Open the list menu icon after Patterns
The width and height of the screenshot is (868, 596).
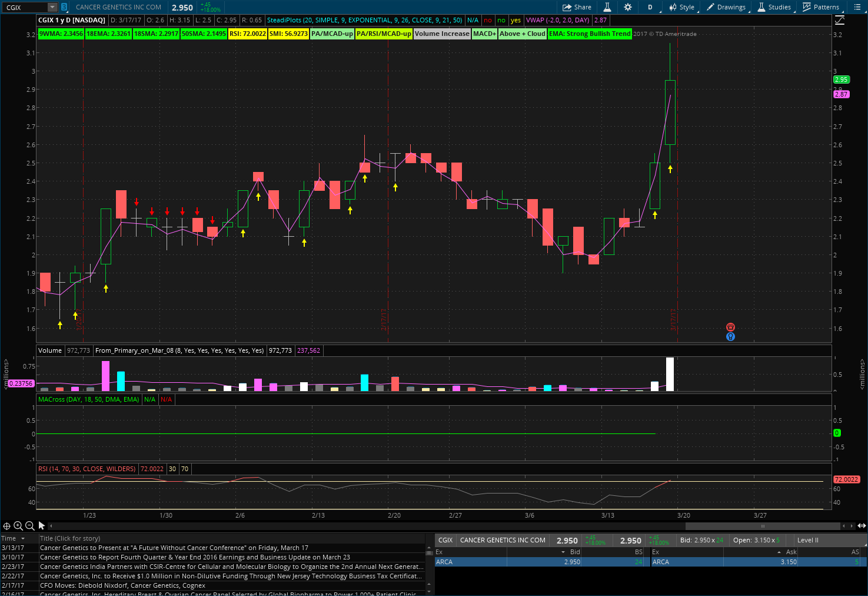(856, 7)
